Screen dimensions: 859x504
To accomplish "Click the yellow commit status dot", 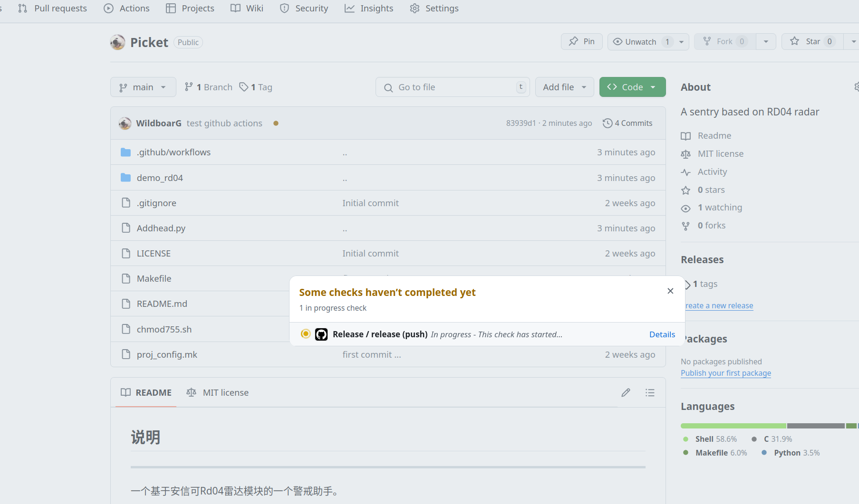I will [276, 124].
